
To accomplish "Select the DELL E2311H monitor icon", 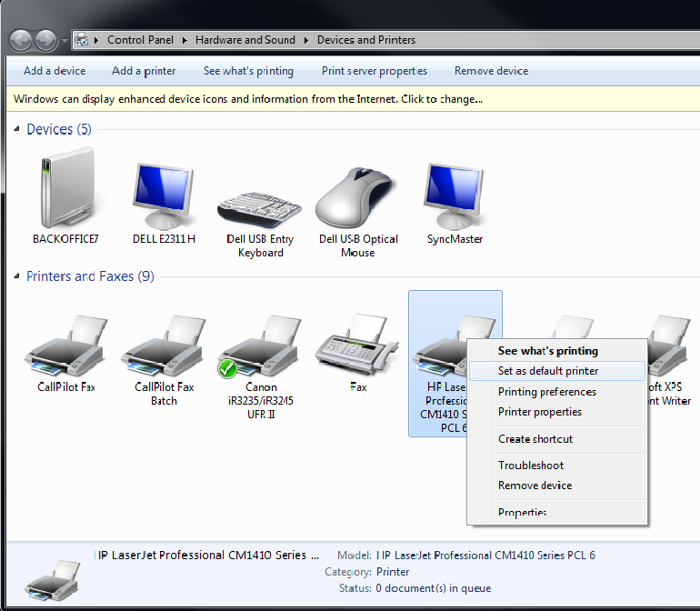I will point(163,195).
